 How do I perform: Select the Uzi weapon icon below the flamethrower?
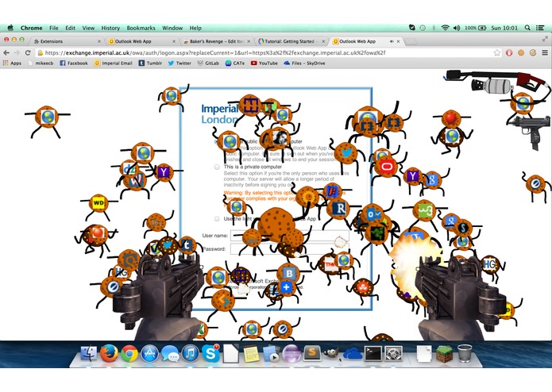coord(530,132)
